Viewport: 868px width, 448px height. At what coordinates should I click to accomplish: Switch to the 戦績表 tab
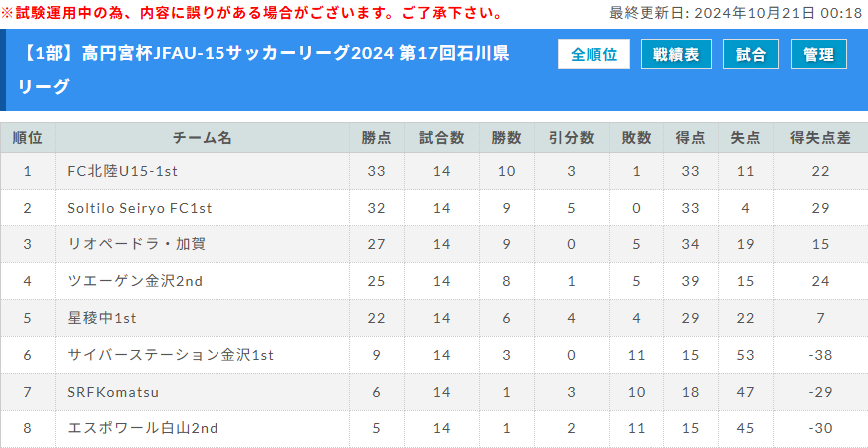click(675, 54)
